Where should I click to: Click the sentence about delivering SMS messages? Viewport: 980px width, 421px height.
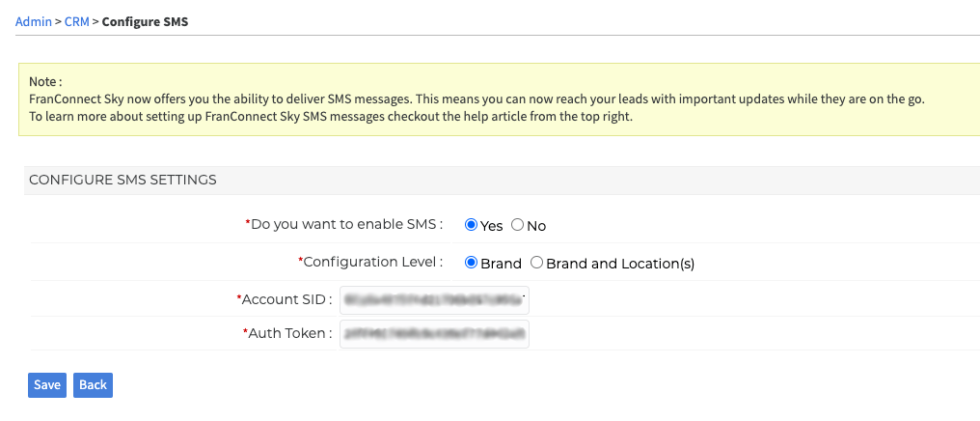click(x=476, y=98)
